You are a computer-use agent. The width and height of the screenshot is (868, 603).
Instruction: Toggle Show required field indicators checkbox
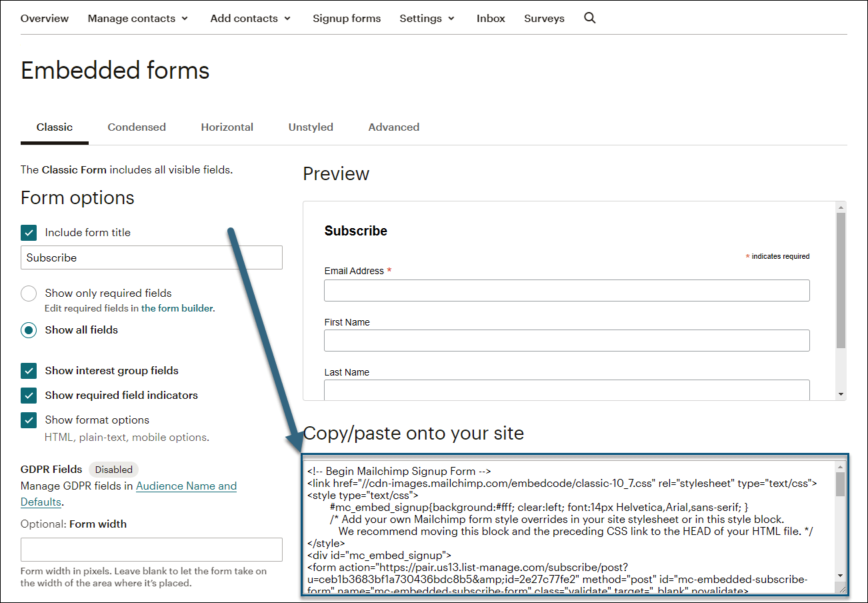coord(29,396)
